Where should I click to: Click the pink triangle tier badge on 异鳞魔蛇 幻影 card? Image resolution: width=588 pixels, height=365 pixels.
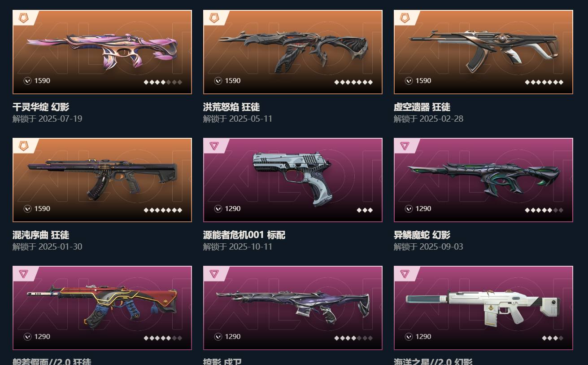click(x=405, y=146)
